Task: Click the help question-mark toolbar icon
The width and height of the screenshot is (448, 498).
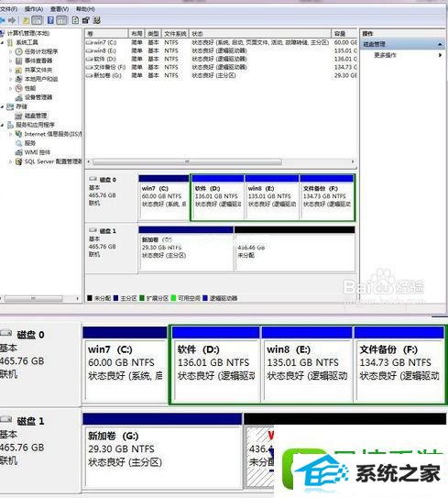Action: [50, 20]
